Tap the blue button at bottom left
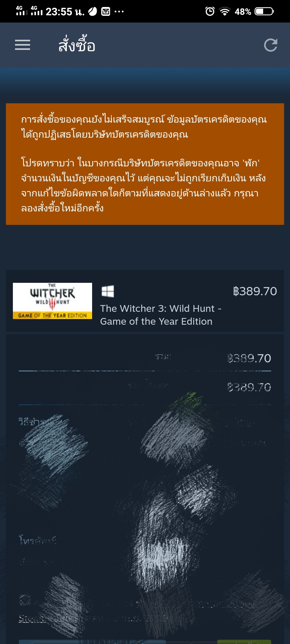The height and width of the screenshot is (644, 290). coord(92,642)
